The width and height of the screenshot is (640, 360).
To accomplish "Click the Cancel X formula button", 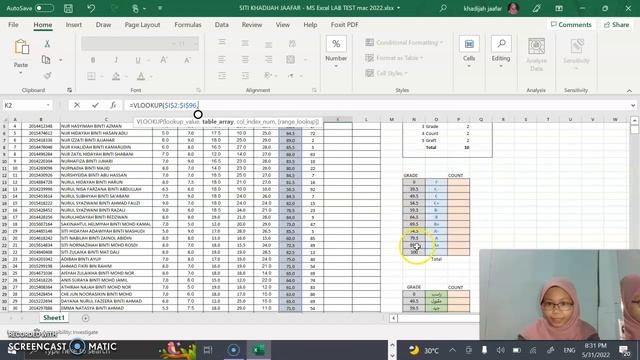I will [77, 105].
